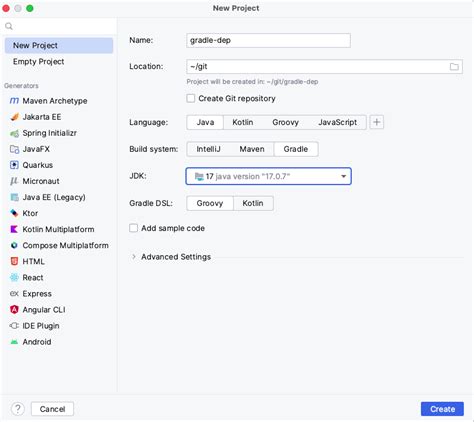
Task: Select Empty Project in sidebar
Action: (59, 62)
